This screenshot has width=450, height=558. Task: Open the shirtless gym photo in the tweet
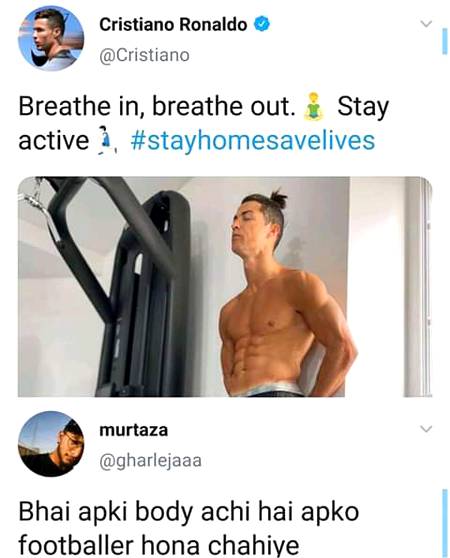click(x=225, y=286)
